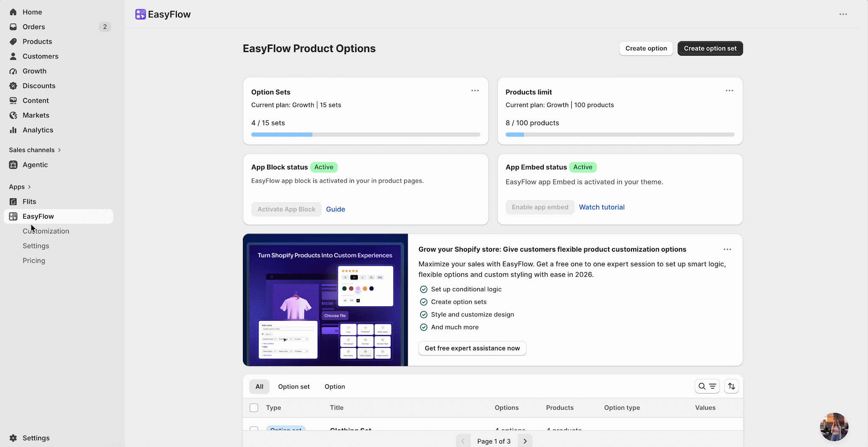The image size is (868, 447).
Task: Open the Guide link
Action: [x=336, y=209]
